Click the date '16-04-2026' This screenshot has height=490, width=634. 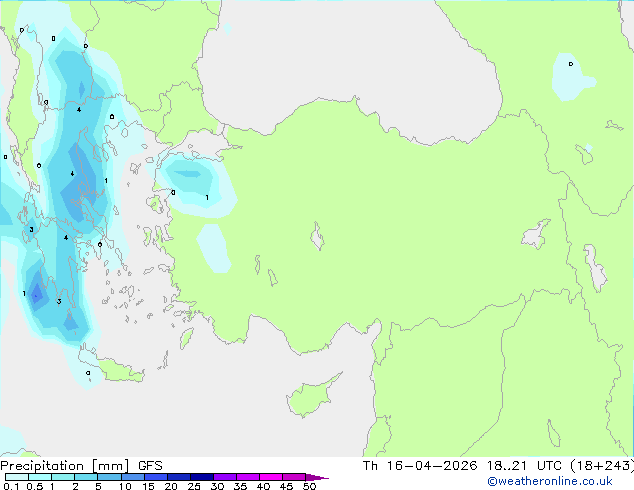click(431, 466)
